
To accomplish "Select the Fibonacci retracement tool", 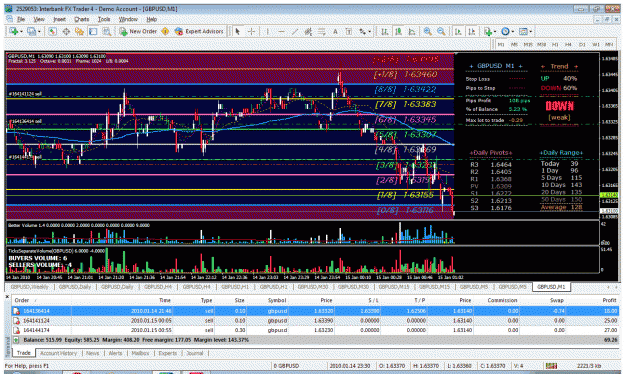I will tap(322, 31).
